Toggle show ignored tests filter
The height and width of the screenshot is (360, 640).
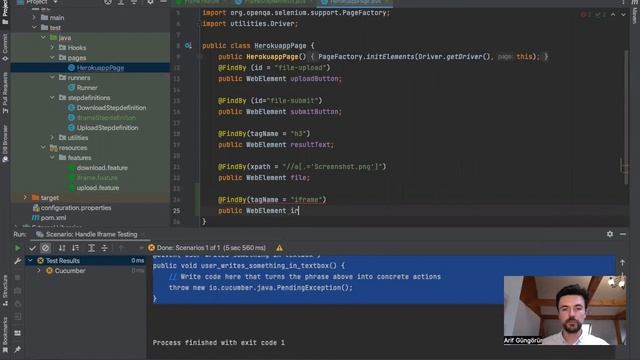pos(45,248)
